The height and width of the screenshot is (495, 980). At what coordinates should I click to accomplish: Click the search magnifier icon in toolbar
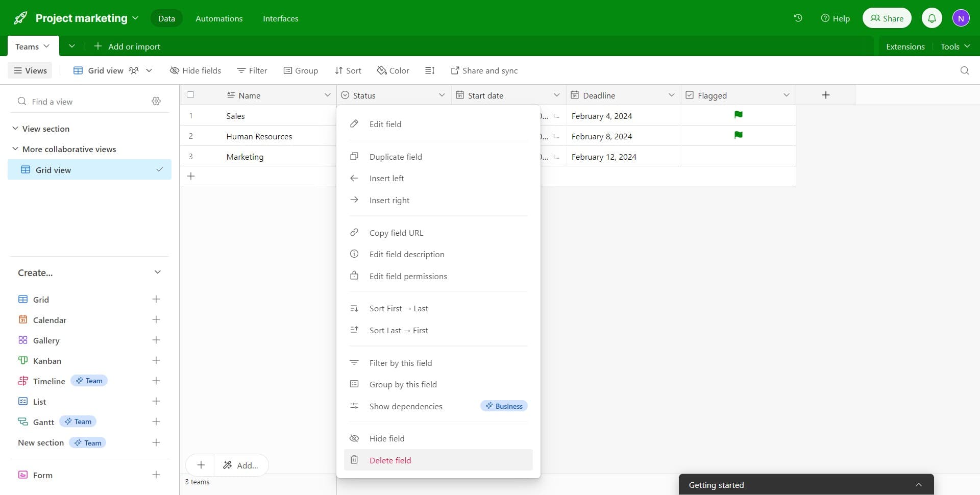[x=964, y=70]
